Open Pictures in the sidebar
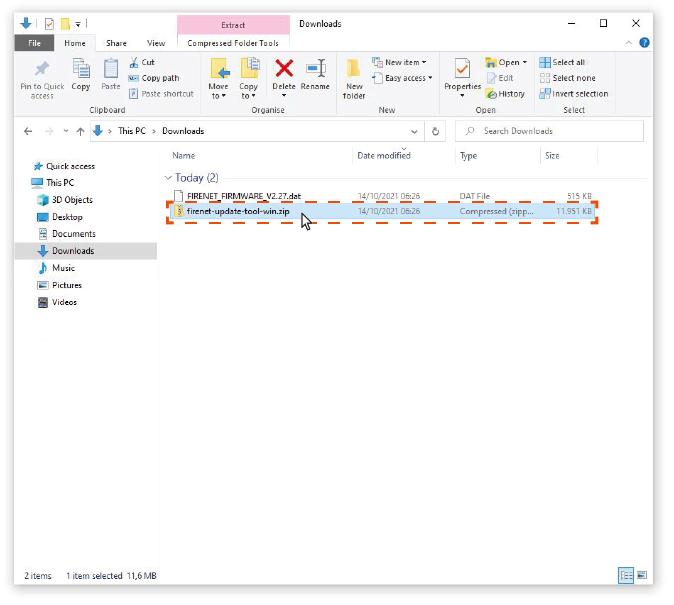The width and height of the screenshot is (674, 605). click(x=67, y=285)
